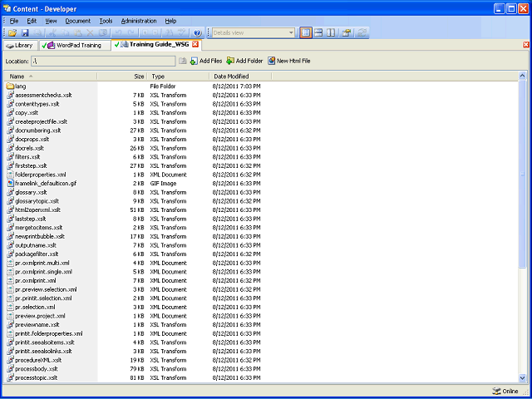Click the Location input field
The image size is (532, 399).
(103, 61)
